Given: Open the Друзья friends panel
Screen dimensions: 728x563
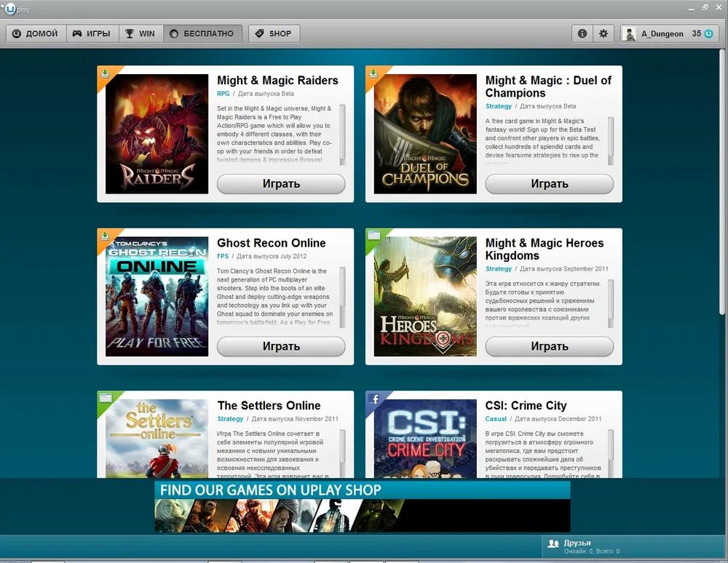Looking at the screenshot, I should pyautogui.click(x=635, y=547).
